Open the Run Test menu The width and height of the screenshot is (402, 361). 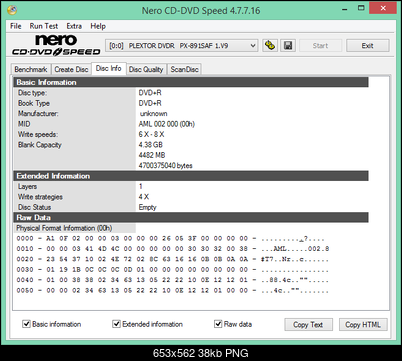pyautogui.click(x=44, y=26)
